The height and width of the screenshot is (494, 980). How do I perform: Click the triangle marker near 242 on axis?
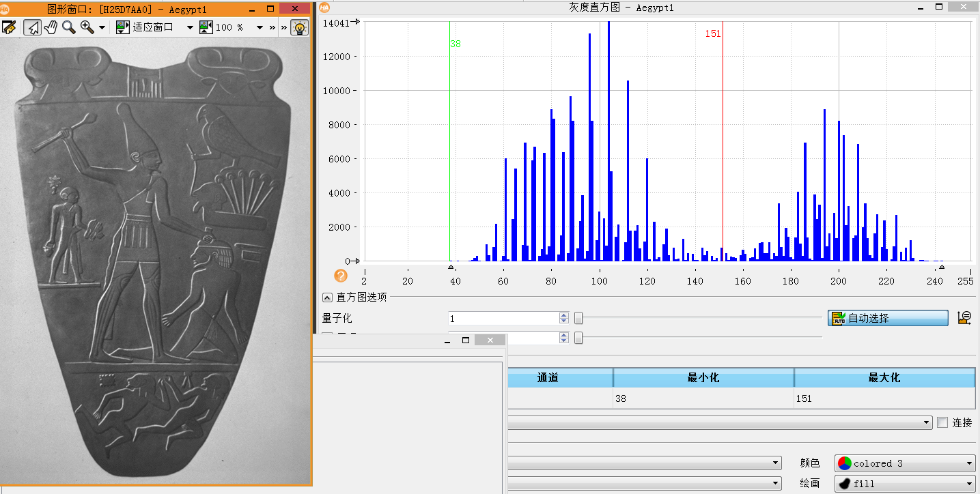point(942,267)
